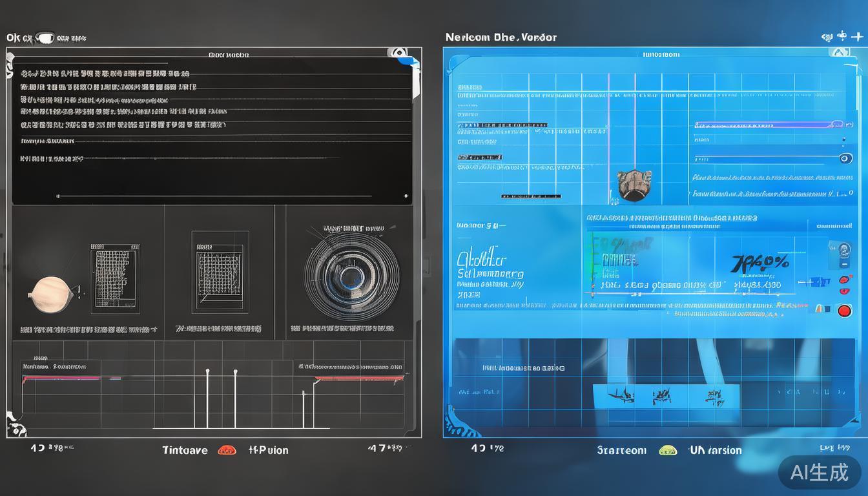Click the Nerlcom Dhe Vardor title text
868x496 pixels.
pos(501,37)
